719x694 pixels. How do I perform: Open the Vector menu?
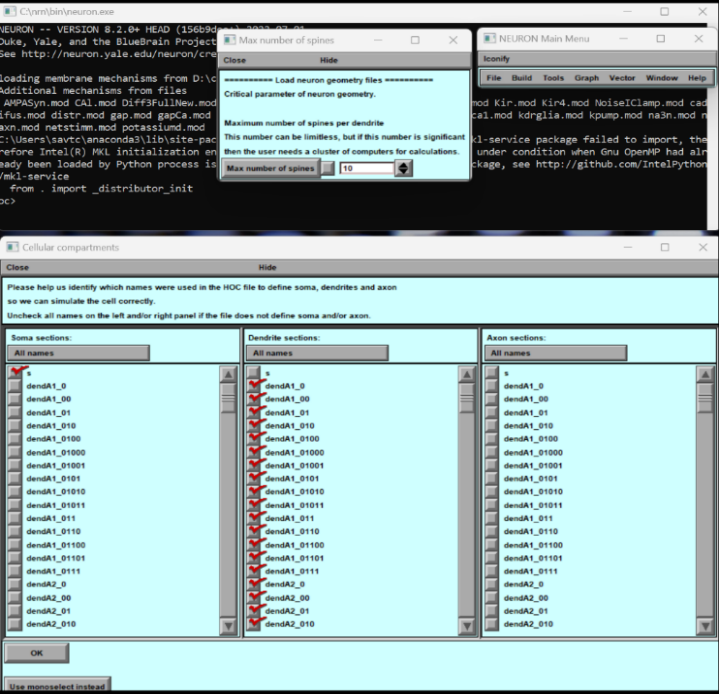click(x=622, y=78)
